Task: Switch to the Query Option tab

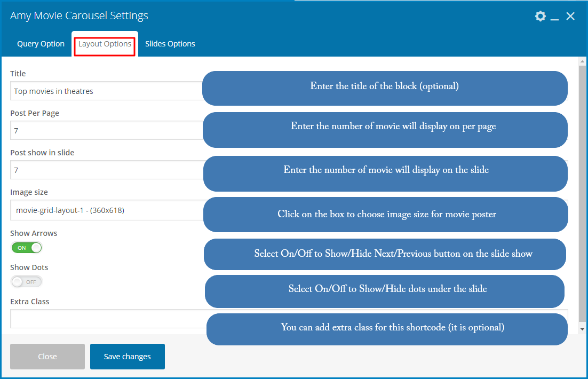Action: point(41,44)
